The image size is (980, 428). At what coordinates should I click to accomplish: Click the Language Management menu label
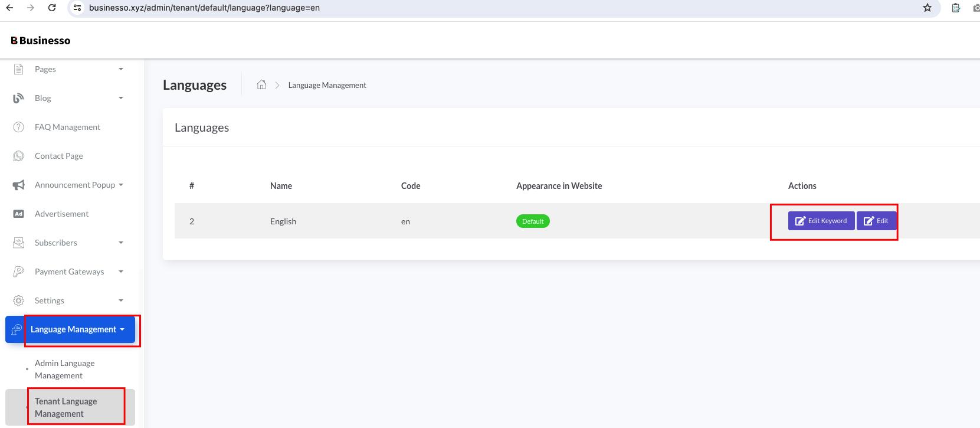(74, 329)
